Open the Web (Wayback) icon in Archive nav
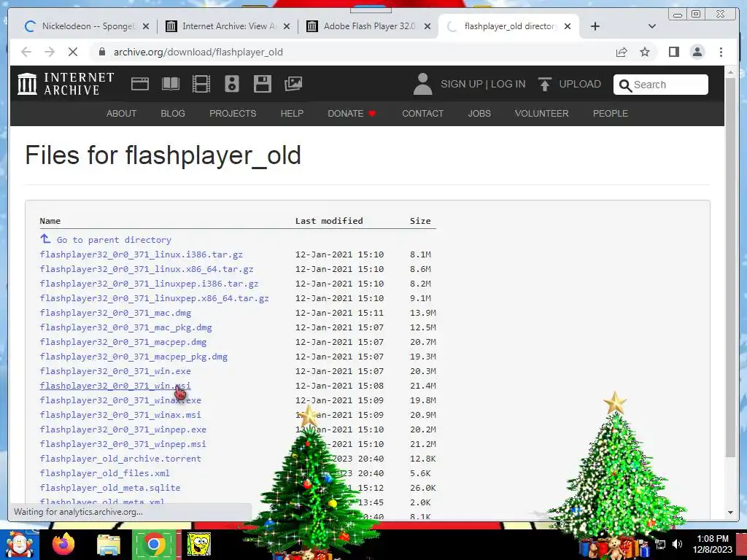 tap(140, 84)
